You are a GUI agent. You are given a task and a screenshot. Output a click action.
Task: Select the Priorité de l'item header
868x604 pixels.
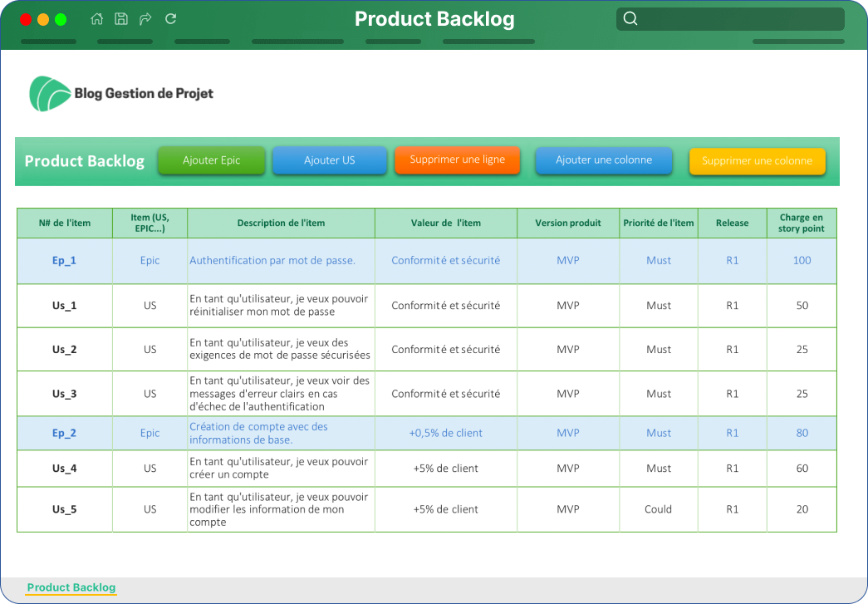(659, 223)
